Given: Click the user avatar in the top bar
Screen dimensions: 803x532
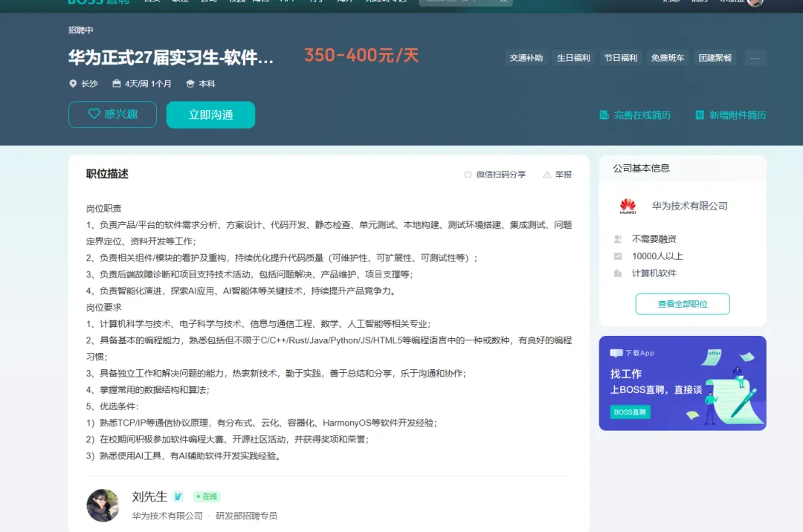Looking at the screenshot, I should click(755, 2).
